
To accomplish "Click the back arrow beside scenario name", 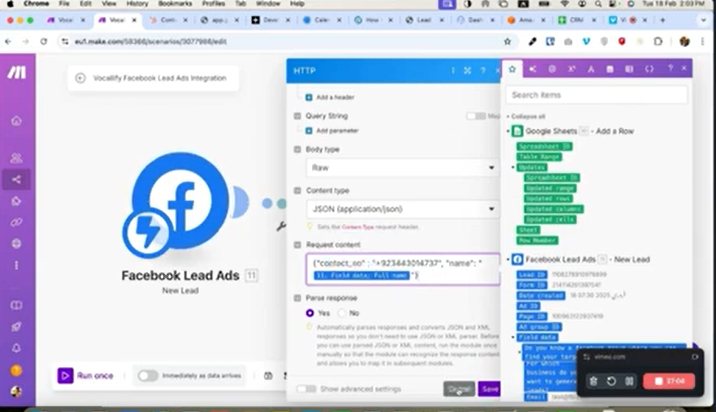I will 80,77.
